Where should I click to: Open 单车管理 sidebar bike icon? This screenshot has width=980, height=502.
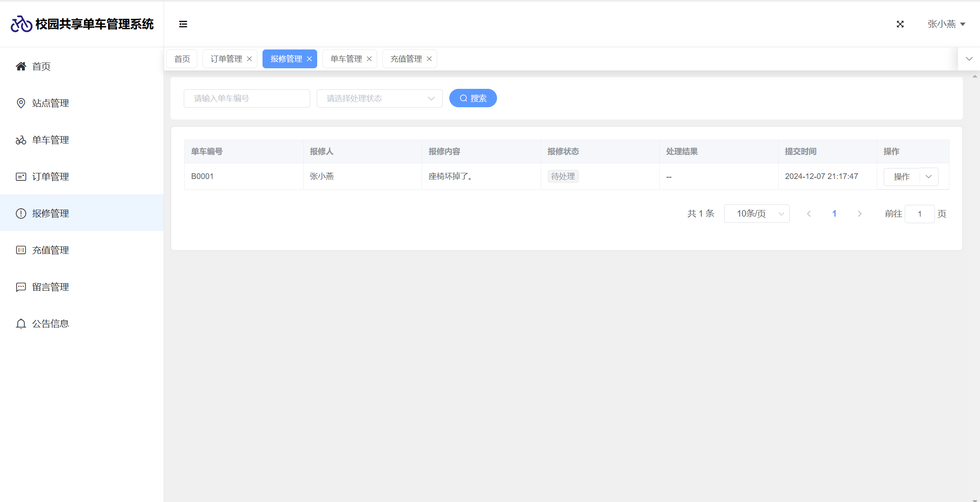[21, 140]
